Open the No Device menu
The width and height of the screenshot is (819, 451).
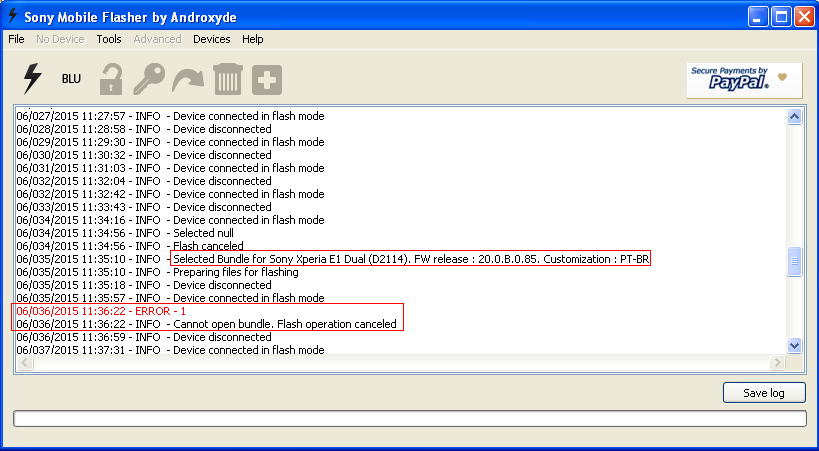point(60,39)
